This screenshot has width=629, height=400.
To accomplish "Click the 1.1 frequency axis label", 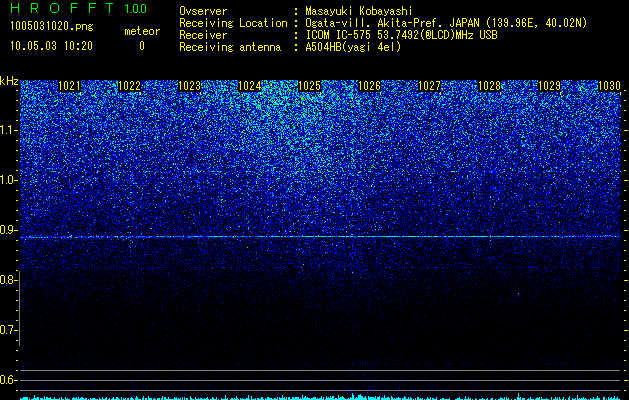I will click(x=8, y=130).
